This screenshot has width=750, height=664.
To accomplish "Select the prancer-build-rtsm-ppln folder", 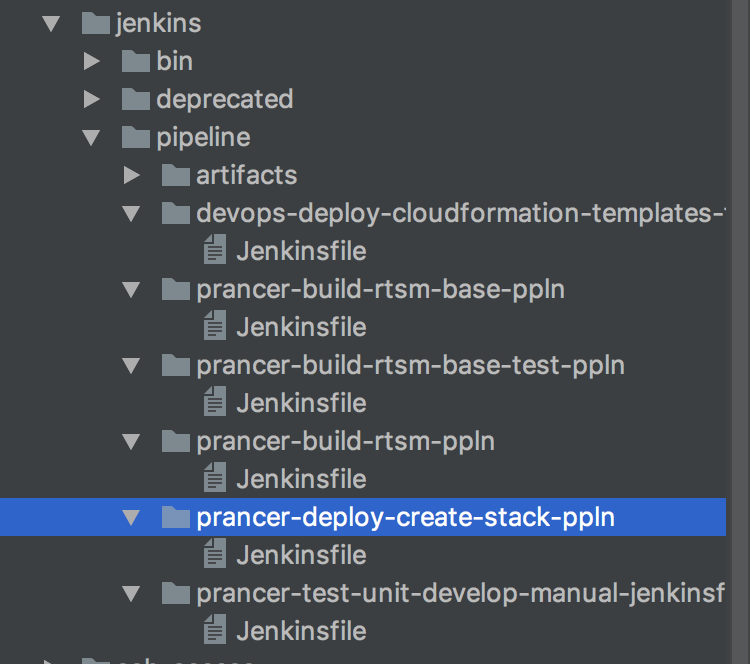I will [345, 441].
